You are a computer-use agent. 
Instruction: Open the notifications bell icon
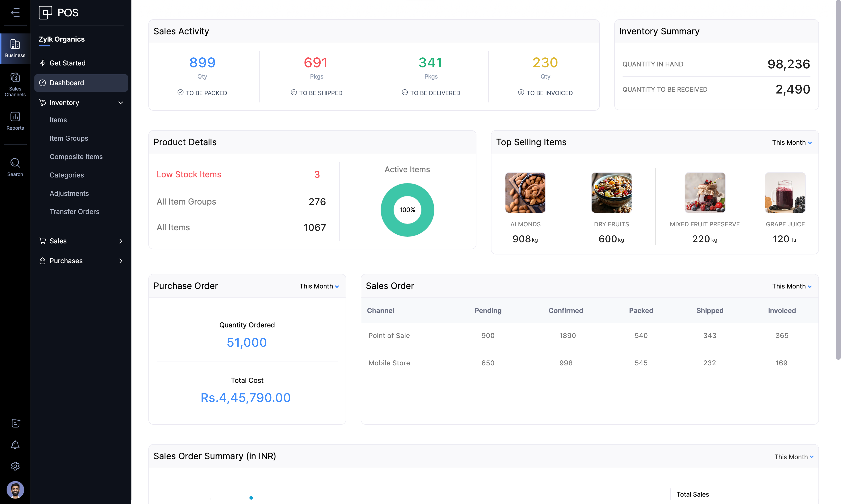tap(15, 445)
